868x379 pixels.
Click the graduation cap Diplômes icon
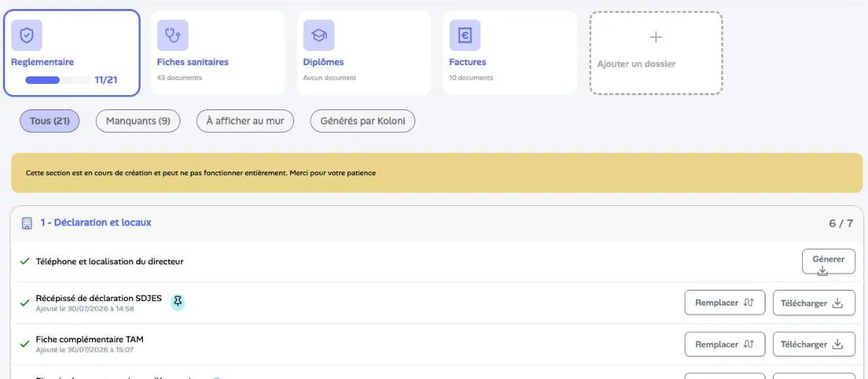pyautogui.click(x=319, y=35)
